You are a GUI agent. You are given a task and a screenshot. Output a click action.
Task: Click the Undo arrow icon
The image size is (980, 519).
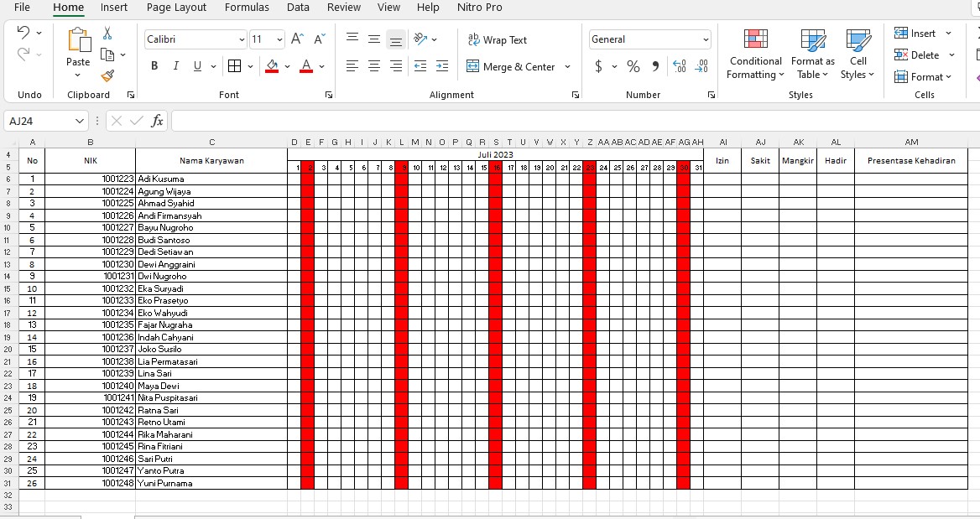click(x=23, y=32)
